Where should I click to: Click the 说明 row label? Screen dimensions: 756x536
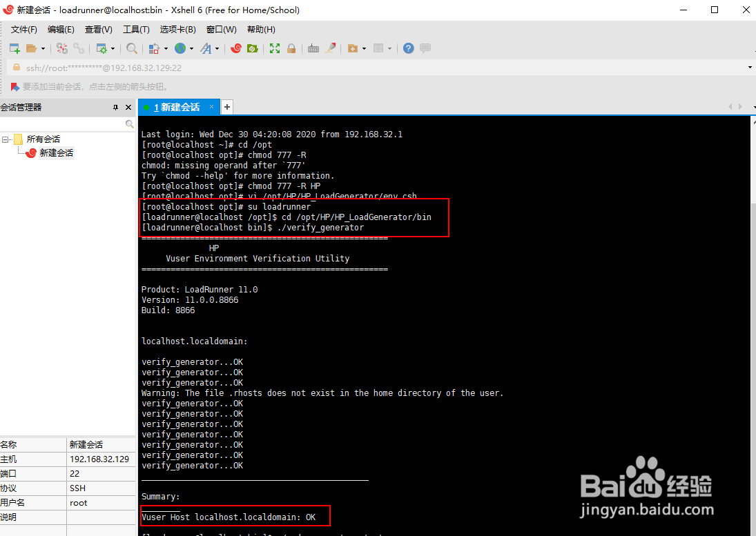coord(8,517)
